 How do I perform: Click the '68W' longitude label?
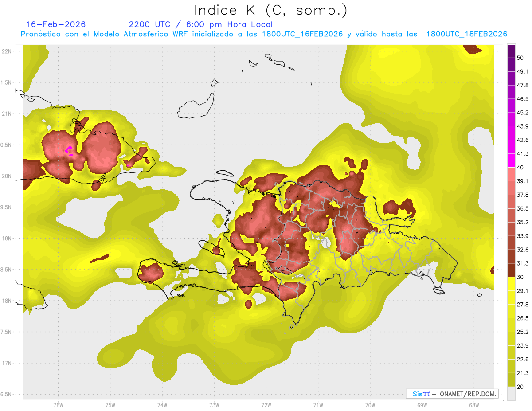coord(473,405)
